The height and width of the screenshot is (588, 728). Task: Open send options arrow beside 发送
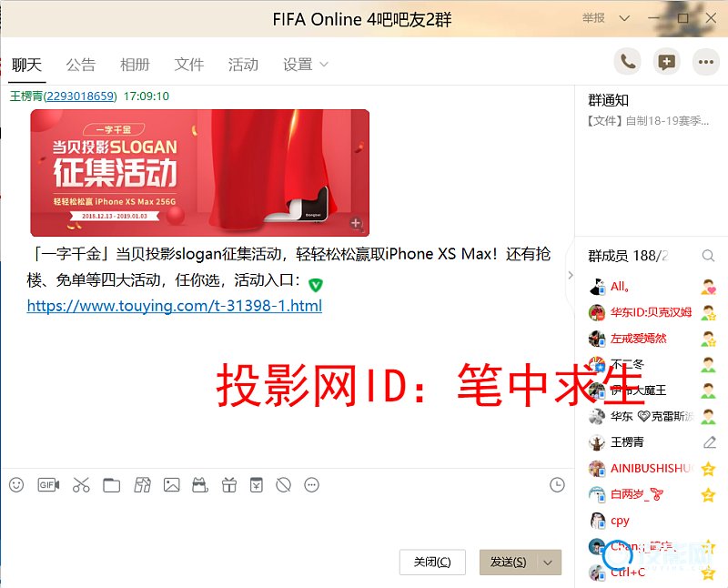pyautogui.click(x=549, y=563)
